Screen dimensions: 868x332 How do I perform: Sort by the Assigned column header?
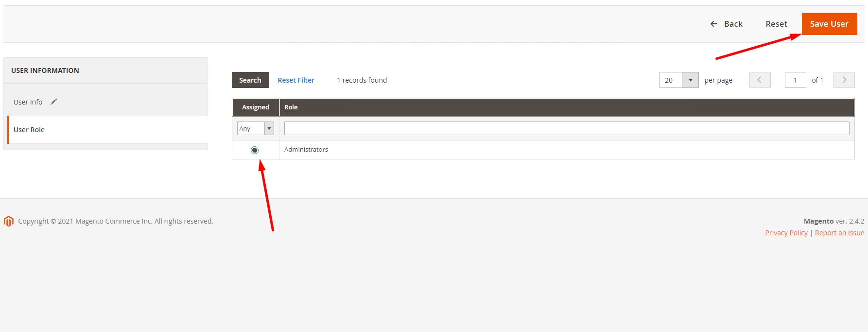point(256,107)
